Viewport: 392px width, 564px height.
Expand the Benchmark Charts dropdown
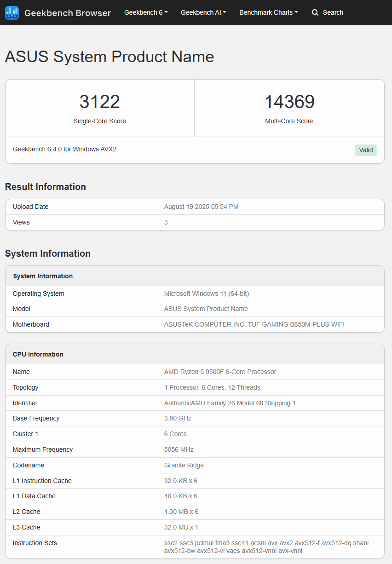click(x=269, y=12)
